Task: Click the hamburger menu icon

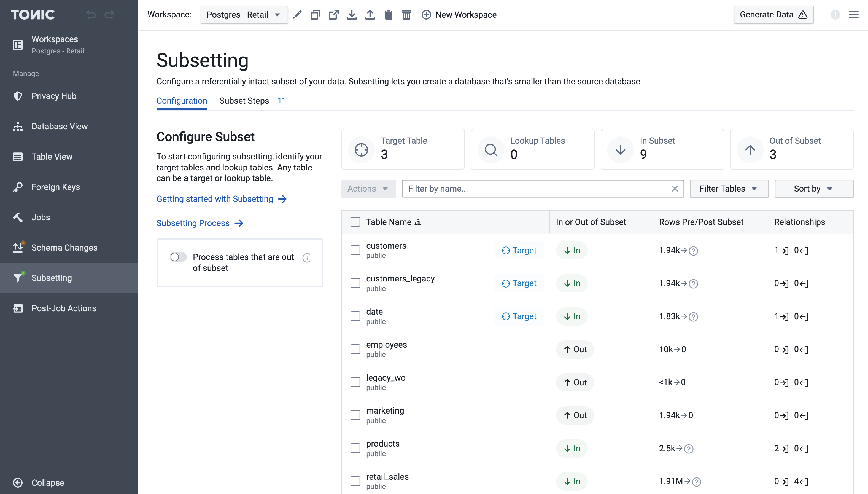Action: click(x=853, y=15)
